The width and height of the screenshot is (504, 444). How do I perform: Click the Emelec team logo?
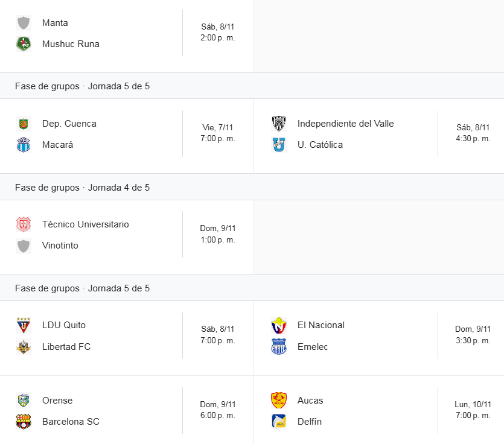pos(279,347)
